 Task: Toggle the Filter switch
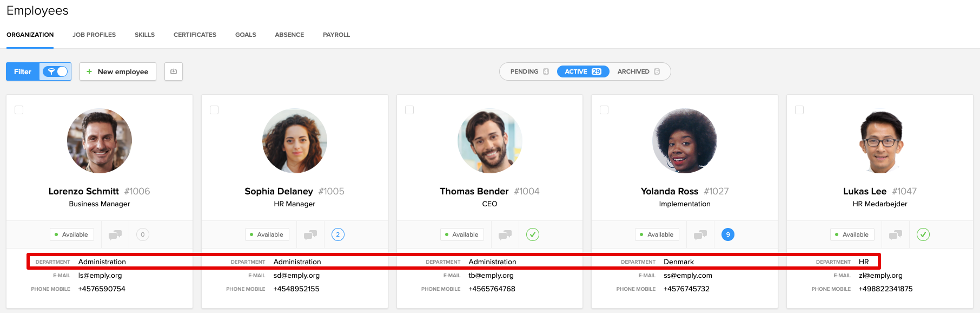tap(56, 71)
